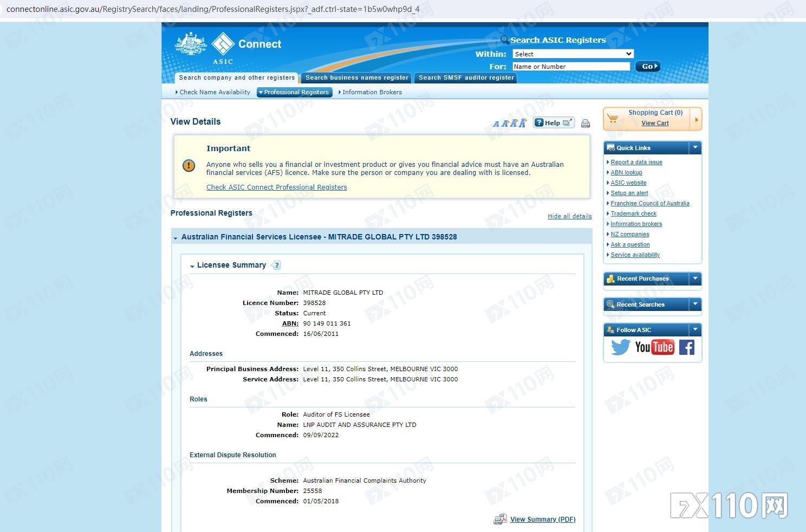Image resolution: width=806 pixels, height=532 pixels.
Task: Click the Recent Purchases coins icon
Action: click(x=610, y=279)
